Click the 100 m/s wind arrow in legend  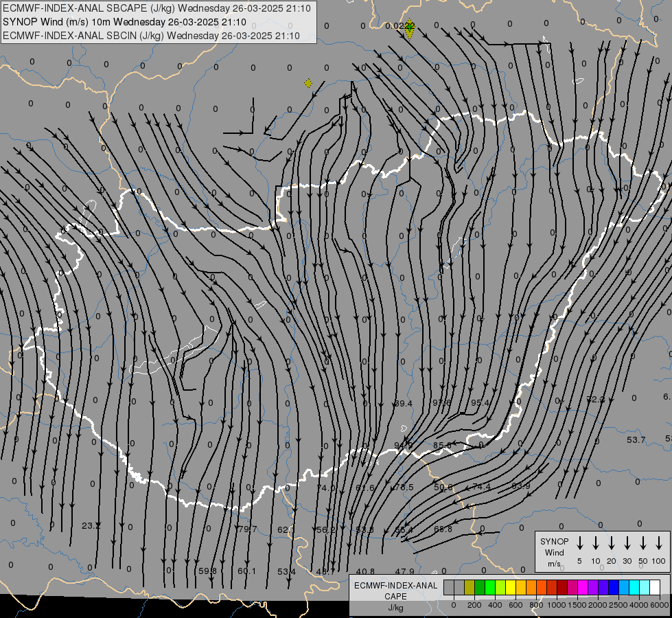click(x=659, y=542)
